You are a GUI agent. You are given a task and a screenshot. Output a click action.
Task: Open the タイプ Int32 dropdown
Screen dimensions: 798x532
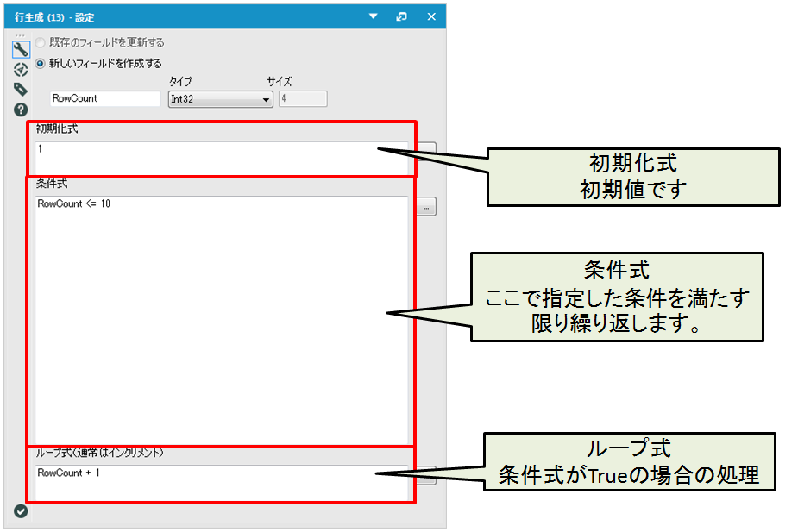[220, 99]
